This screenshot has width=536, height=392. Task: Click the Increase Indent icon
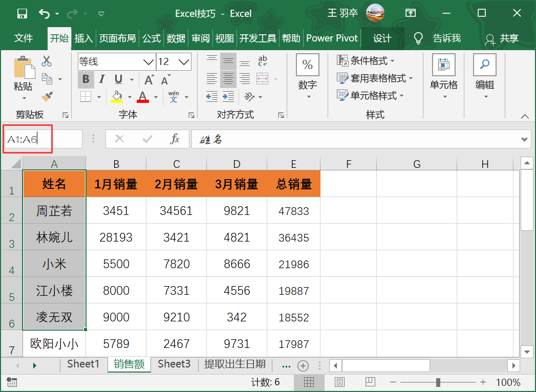(x=228, y=96)
